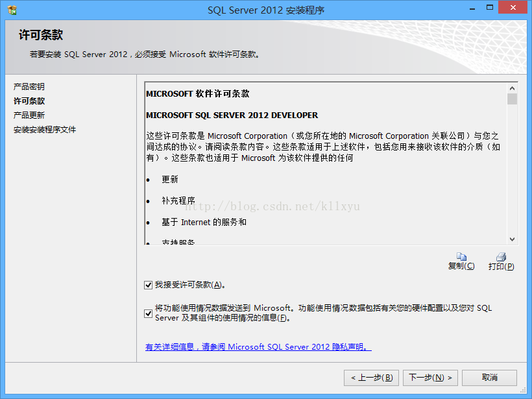Click the 打印(P) label

coord(501,267)
